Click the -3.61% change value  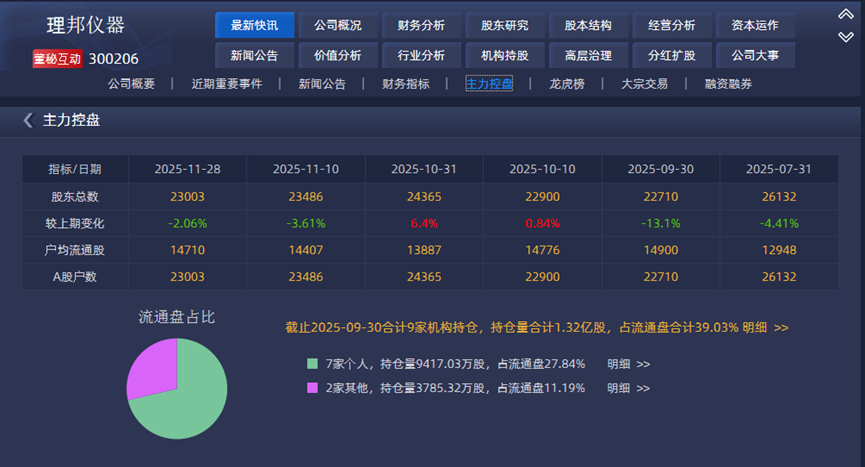click(x=306, y=223)
